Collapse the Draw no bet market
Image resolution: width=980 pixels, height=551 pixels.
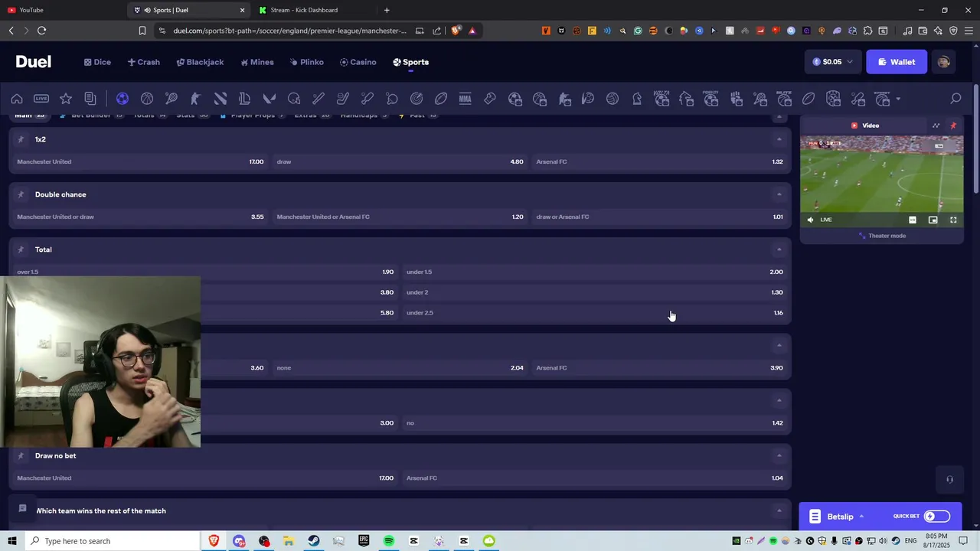(x=779, y=455)
